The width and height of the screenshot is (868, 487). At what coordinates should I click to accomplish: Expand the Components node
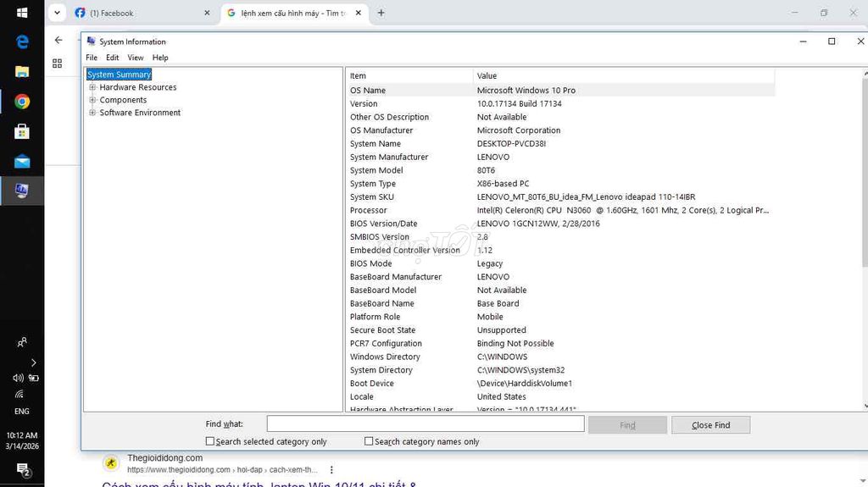[x=92, y=100]
